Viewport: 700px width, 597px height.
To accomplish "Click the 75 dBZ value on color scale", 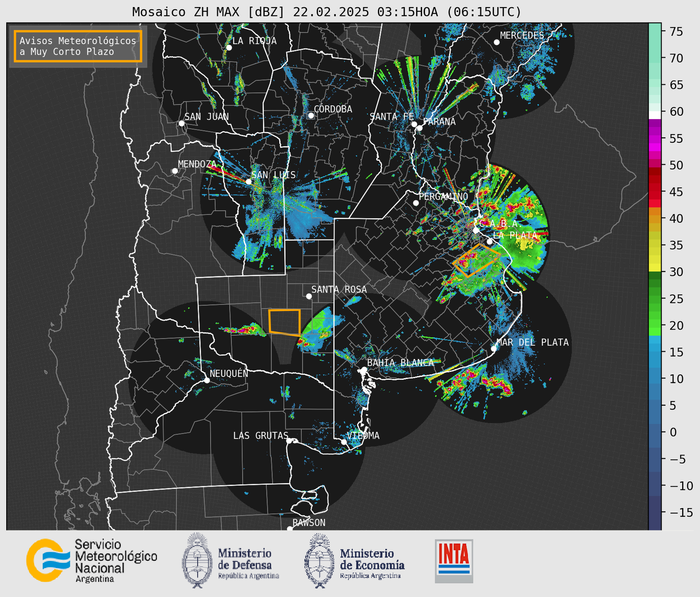I will point(676,32).
